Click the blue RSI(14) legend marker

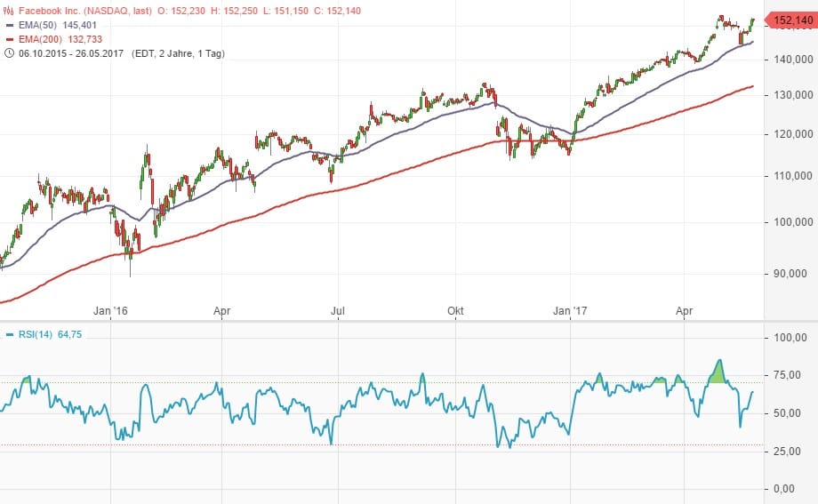[x=9, y=334]
